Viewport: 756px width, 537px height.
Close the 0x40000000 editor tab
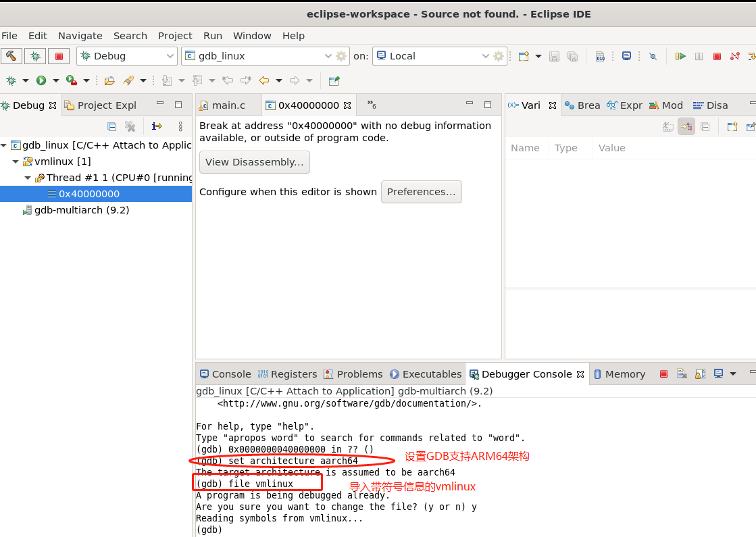347,105
